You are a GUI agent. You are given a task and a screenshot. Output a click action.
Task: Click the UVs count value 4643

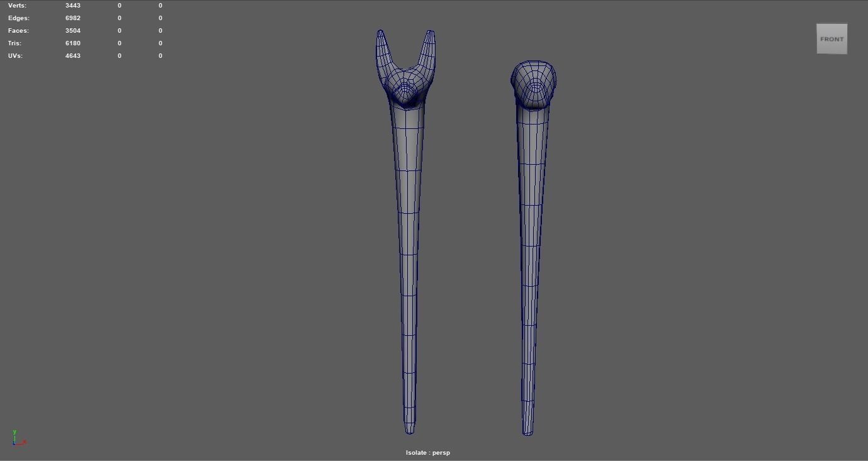tap(73, 56)
